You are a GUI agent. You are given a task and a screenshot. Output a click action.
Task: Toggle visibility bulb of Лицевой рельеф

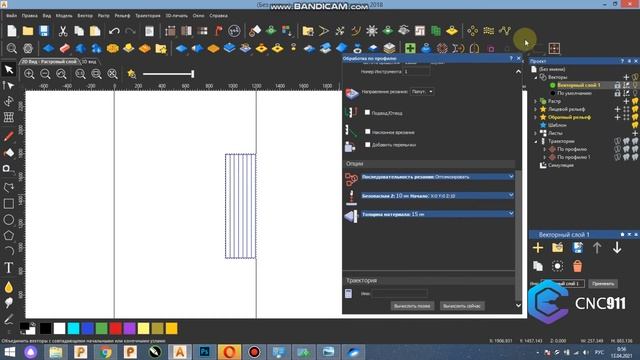[635, 109]
